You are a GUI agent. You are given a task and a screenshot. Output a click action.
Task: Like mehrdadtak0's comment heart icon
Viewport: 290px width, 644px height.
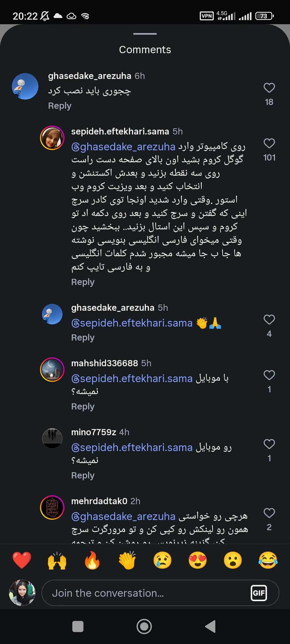click(269, 513)
